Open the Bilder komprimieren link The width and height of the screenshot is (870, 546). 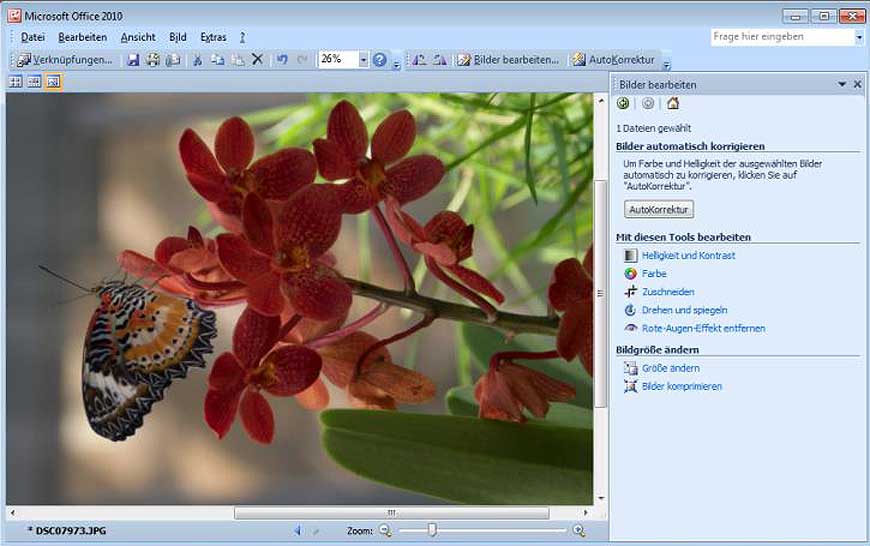pos(682,386)
